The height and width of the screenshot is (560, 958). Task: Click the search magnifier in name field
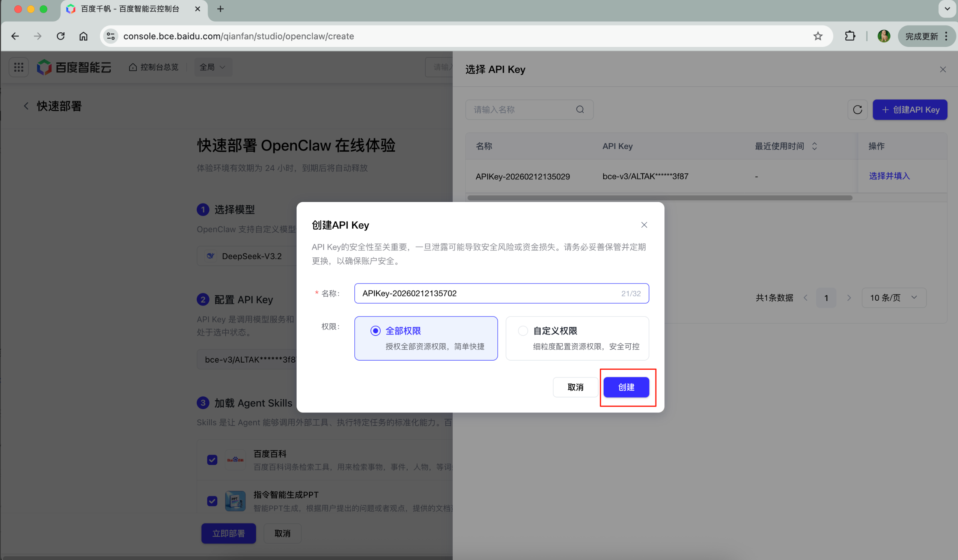tap(580, 110)
